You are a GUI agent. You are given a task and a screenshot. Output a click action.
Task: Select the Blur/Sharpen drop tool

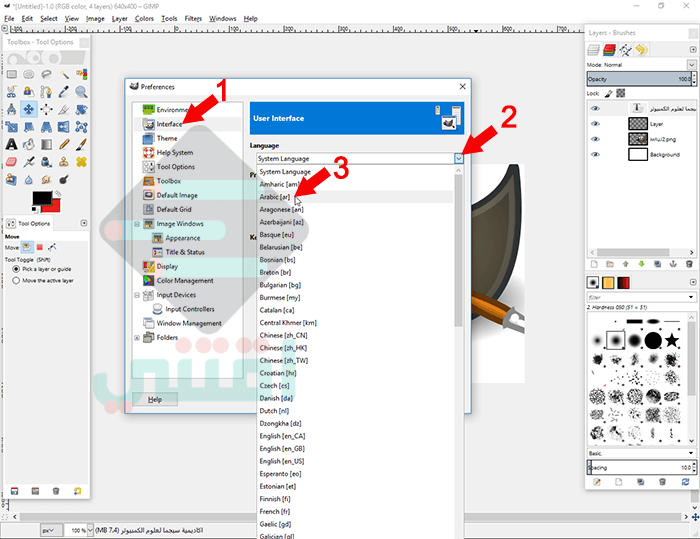(x=29, y=180)
